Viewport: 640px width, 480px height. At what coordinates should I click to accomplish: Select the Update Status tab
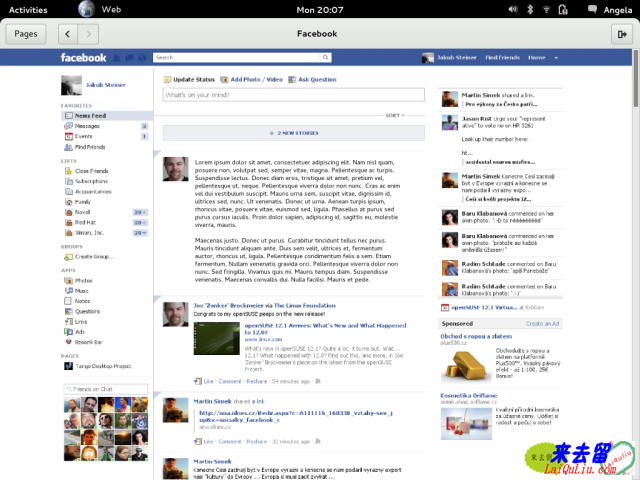189,80
